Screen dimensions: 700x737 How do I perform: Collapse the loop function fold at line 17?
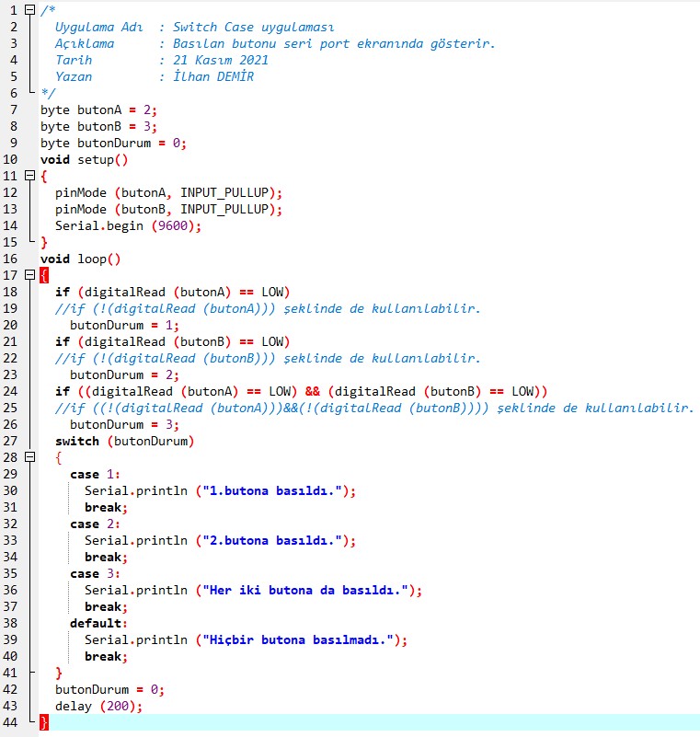tap(29, 275)
